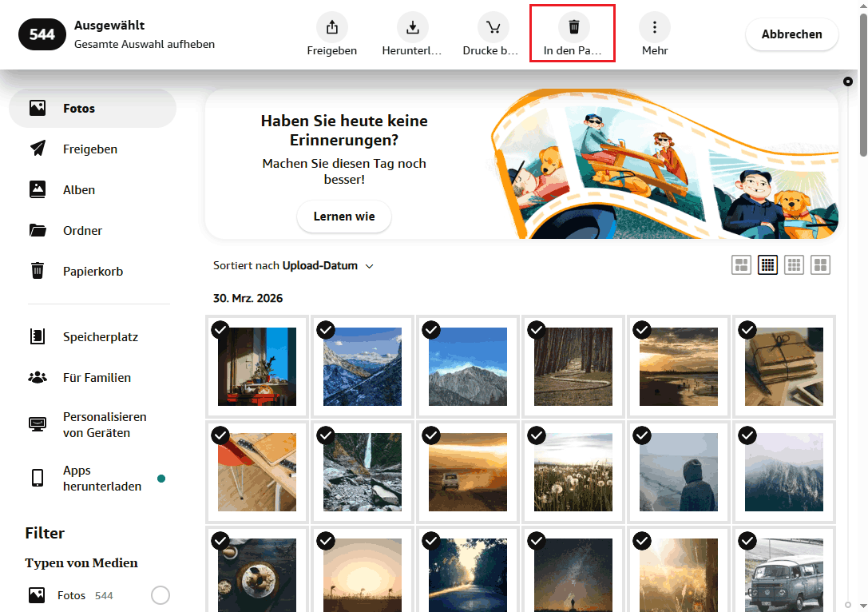Click the Herunterladen download icon
This screenshot has height=612, width=868.
click(412, 28)
